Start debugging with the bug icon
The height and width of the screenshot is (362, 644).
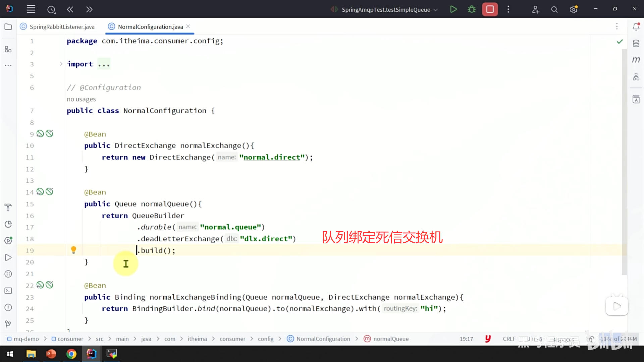472,9
